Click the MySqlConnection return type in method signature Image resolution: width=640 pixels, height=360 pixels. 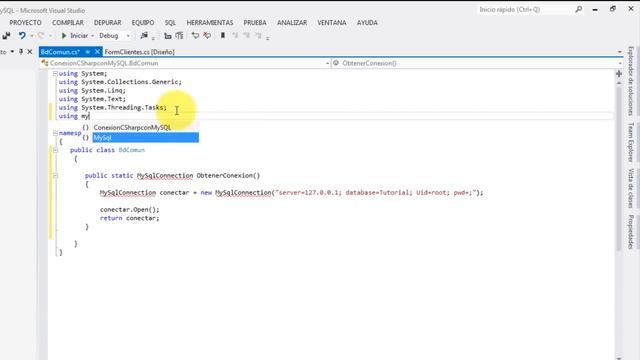(165, 176)
